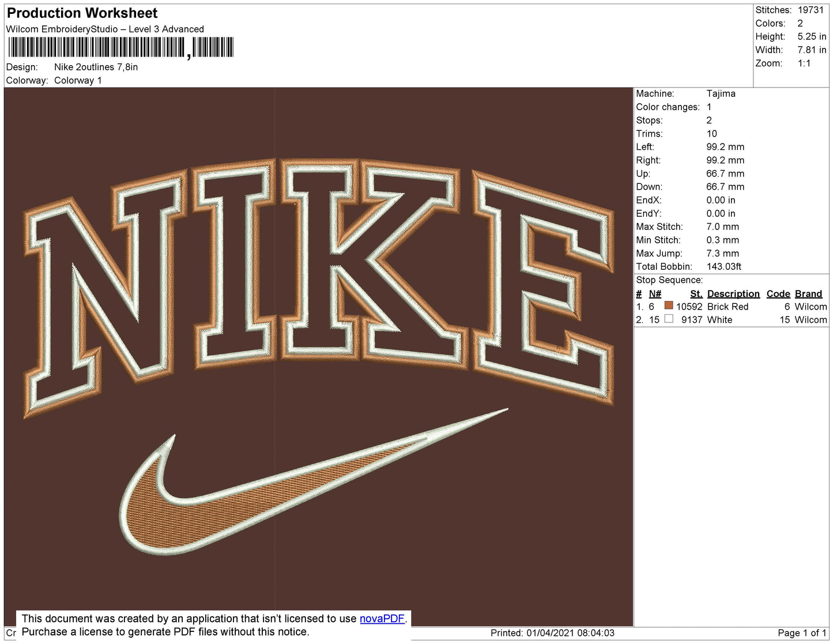Click the Height value '5.25 in'

click(x=812, y=36)
